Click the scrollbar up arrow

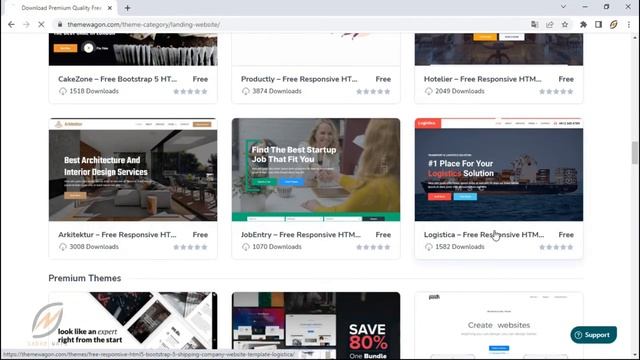pos(634,38)
